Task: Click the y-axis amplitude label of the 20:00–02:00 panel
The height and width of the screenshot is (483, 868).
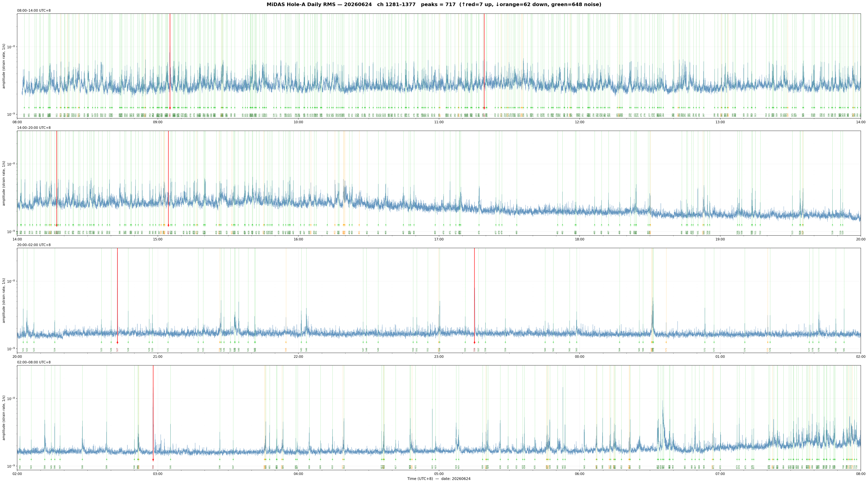Action: pyautogui.click(x=4, y=300)
